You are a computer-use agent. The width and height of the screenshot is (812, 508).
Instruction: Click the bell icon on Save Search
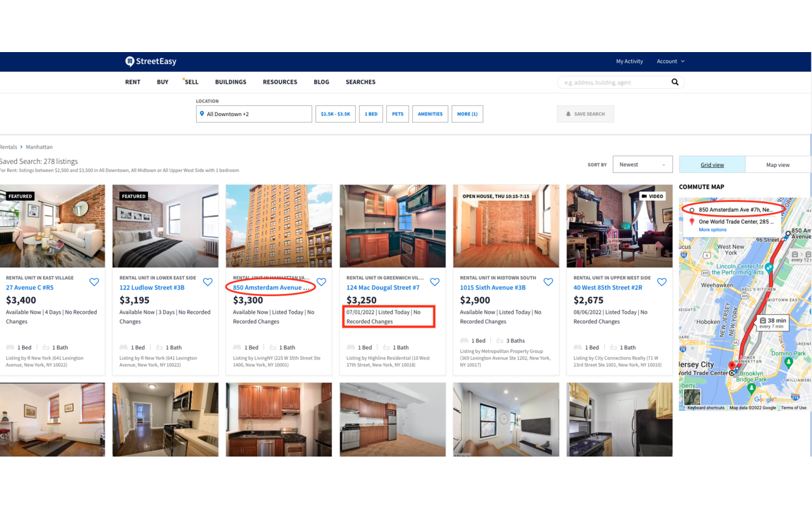click(568, 114)
